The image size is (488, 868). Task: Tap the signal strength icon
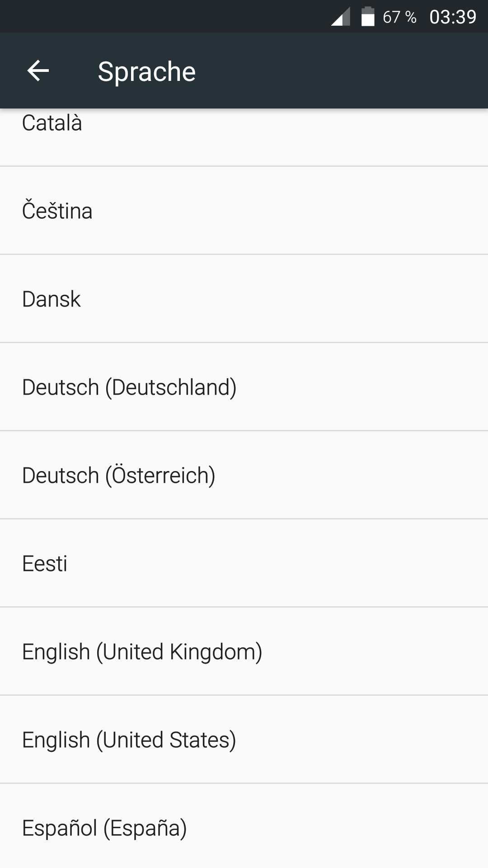[x=341, y=18]
